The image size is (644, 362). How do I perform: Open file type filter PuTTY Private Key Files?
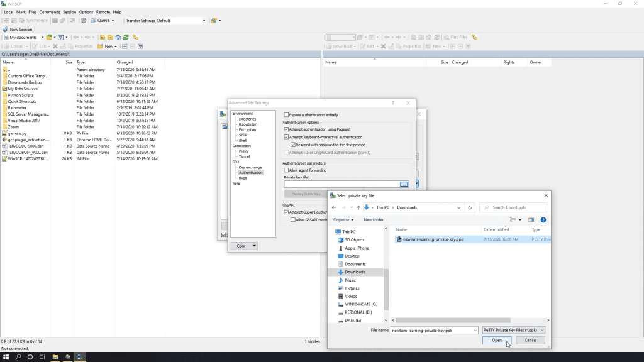(x=513, y=331)
